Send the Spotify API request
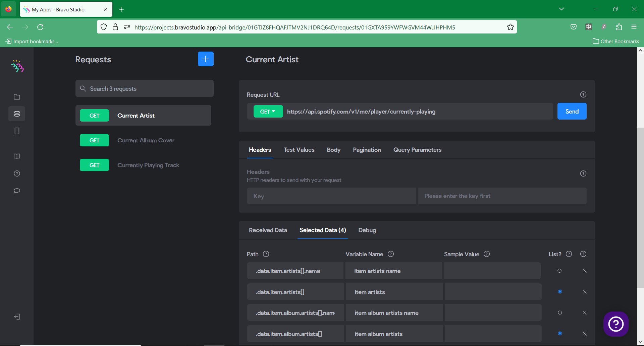This screenshot has height=346, width=644. click(x=572, y=111)
